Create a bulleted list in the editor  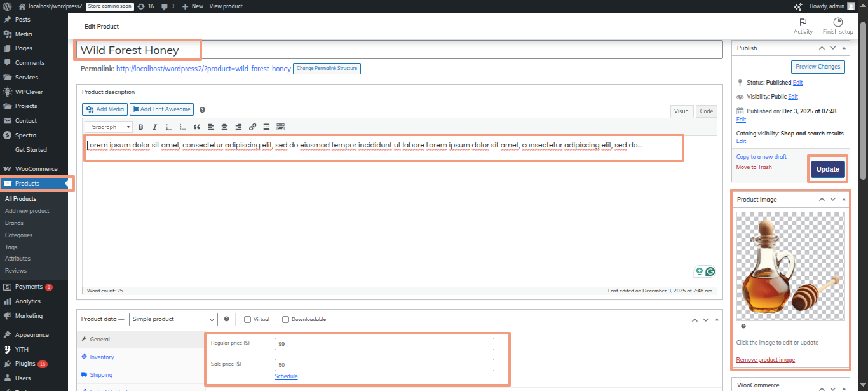(x=168, y=127)
